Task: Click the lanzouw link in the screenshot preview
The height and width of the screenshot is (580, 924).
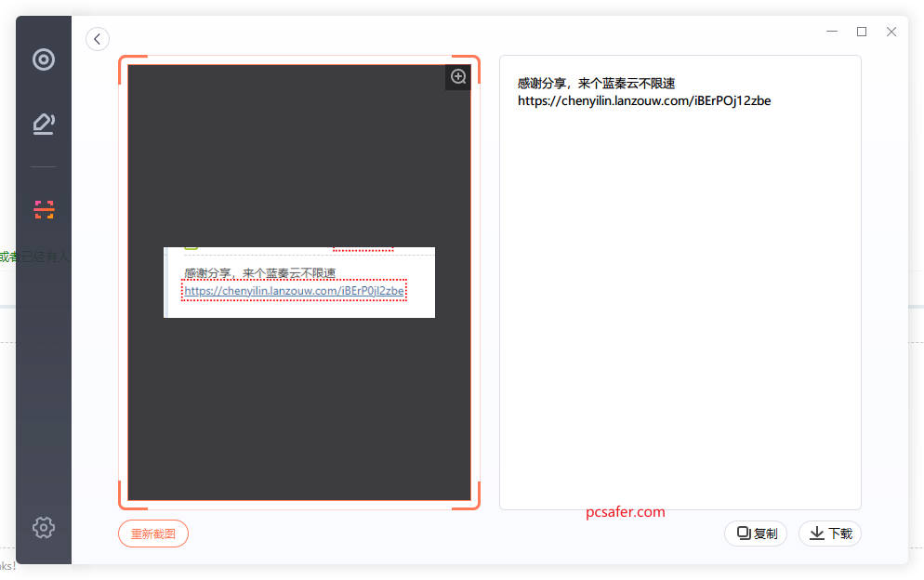Action: tap(294, 291)
